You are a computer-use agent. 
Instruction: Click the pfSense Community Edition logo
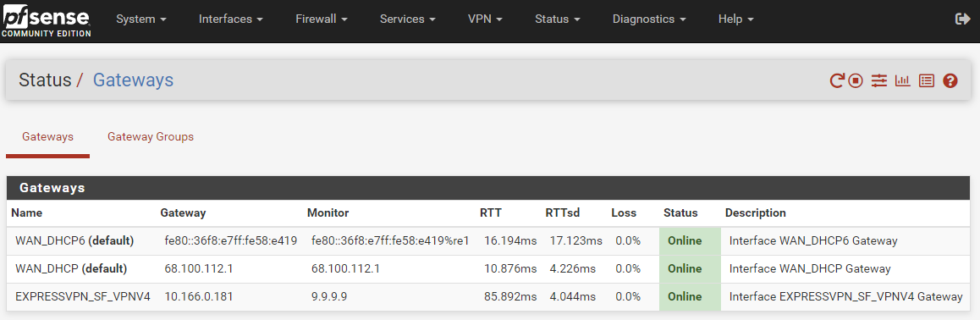pyautogui.click(x=47, y=20)
